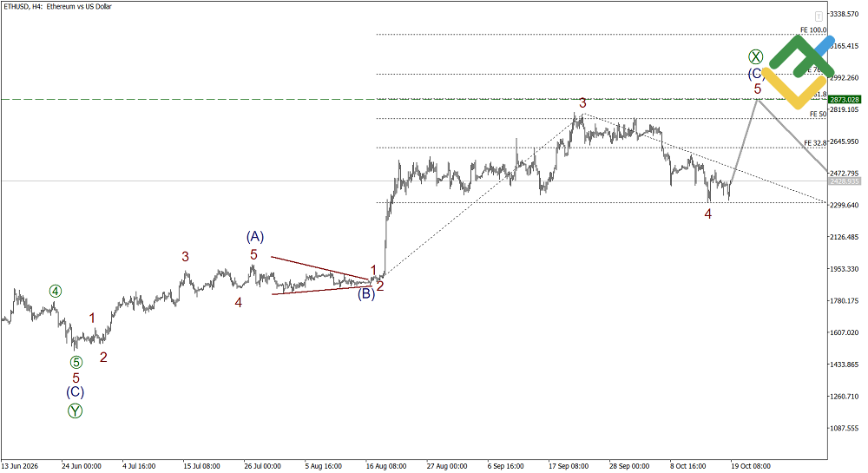
Task: Click the 1433.865 price scale value
Action: [845, 365]
